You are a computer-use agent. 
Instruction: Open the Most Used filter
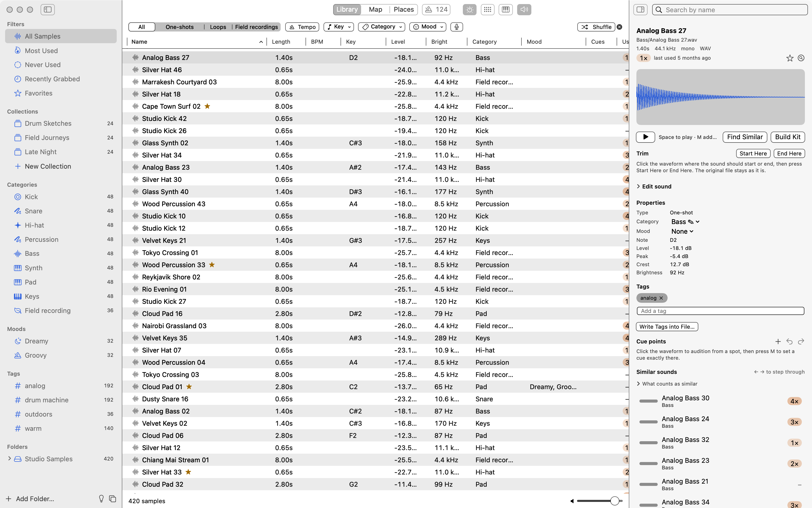pyautogui.click(x=61, y=51)
